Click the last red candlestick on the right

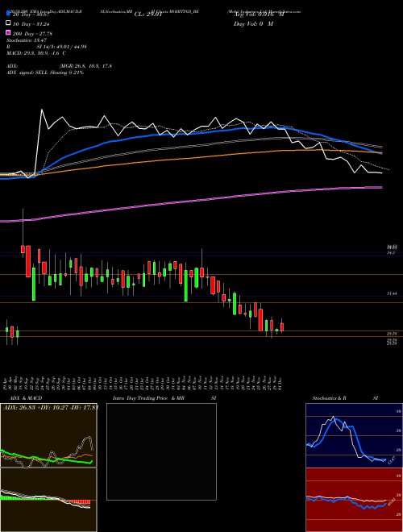(x=282, y=327)
